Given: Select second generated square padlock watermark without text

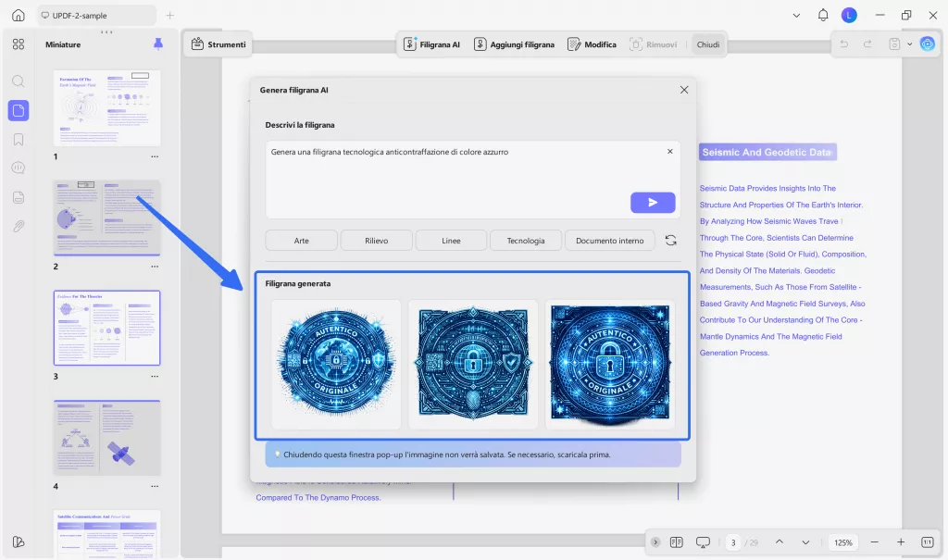Looking at the screenshot, I should click(x=473, y=364).
